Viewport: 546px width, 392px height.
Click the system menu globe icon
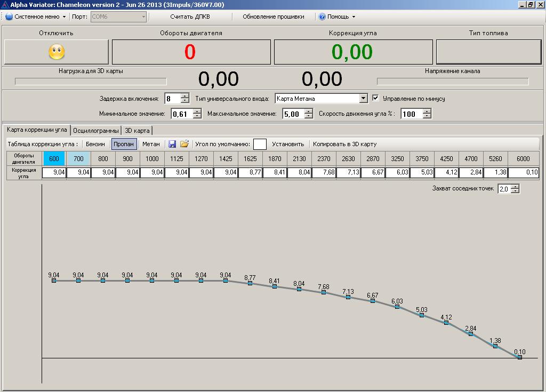pyautogui.click(x=9, y=17)
